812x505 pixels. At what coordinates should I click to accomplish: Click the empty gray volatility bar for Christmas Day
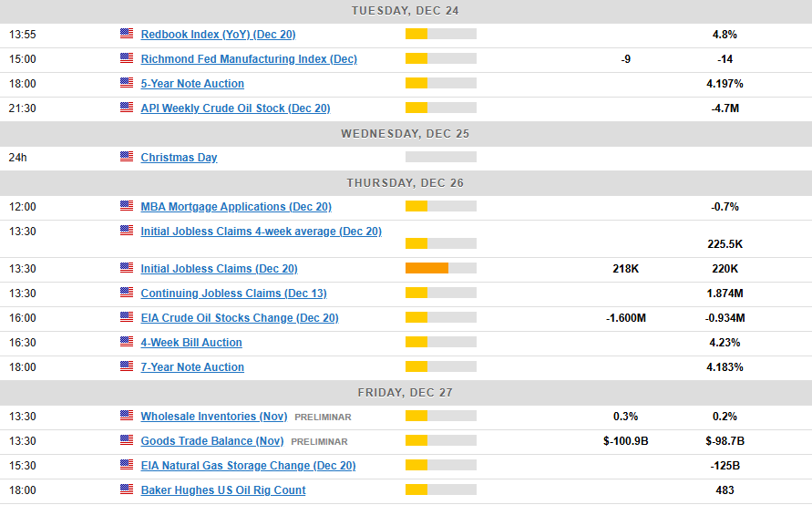(x=441, y=157)
